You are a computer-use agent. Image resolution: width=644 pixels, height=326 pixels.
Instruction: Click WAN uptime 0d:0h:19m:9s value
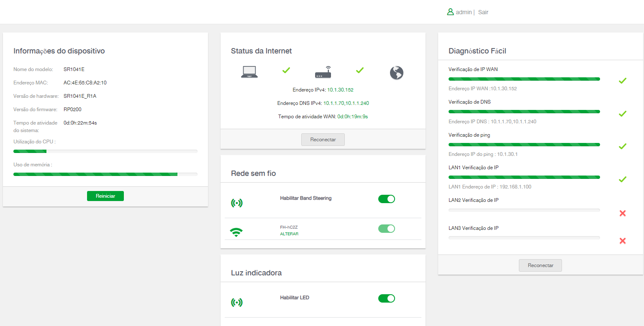coord(353,117)
